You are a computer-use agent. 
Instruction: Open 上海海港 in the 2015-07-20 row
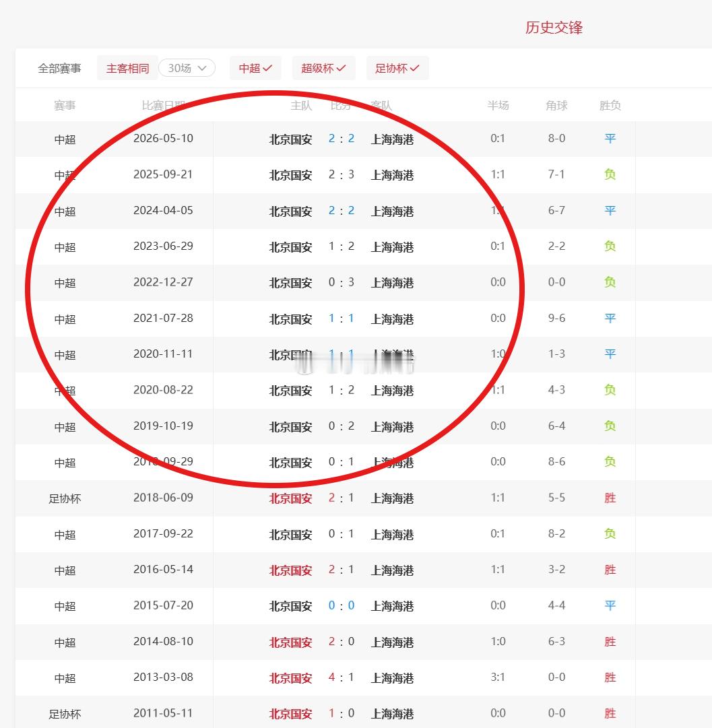coord(392,606)
